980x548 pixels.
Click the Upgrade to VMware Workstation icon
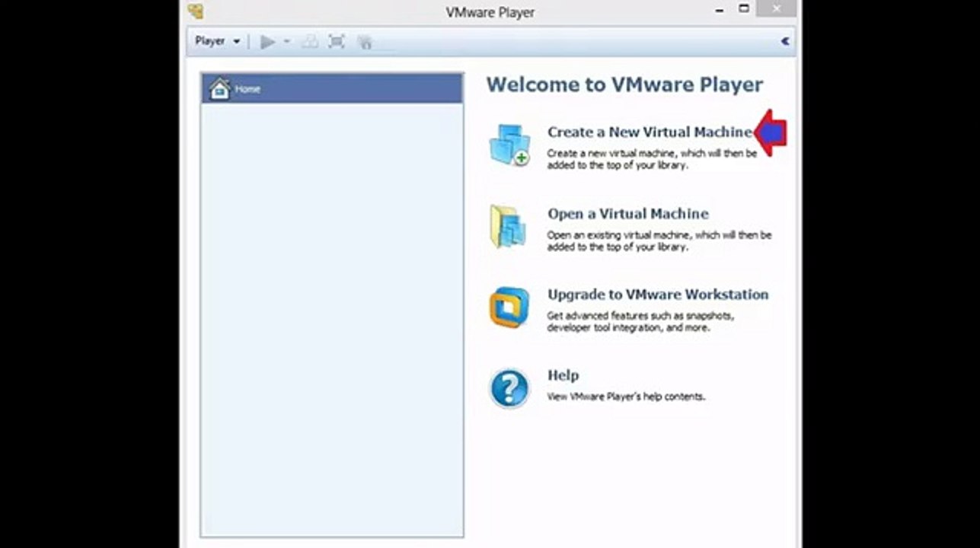coord(509,307)
